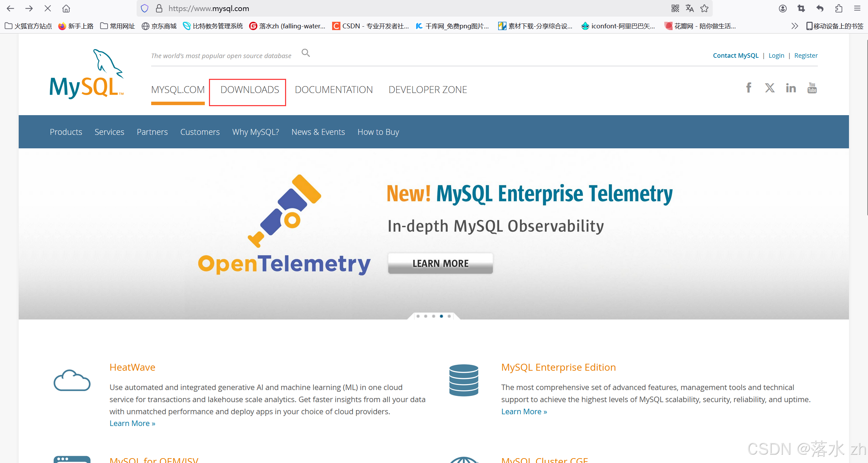Open the site search magnifier icon
Viewport: 868px width, 463px height.
[305, 53]
